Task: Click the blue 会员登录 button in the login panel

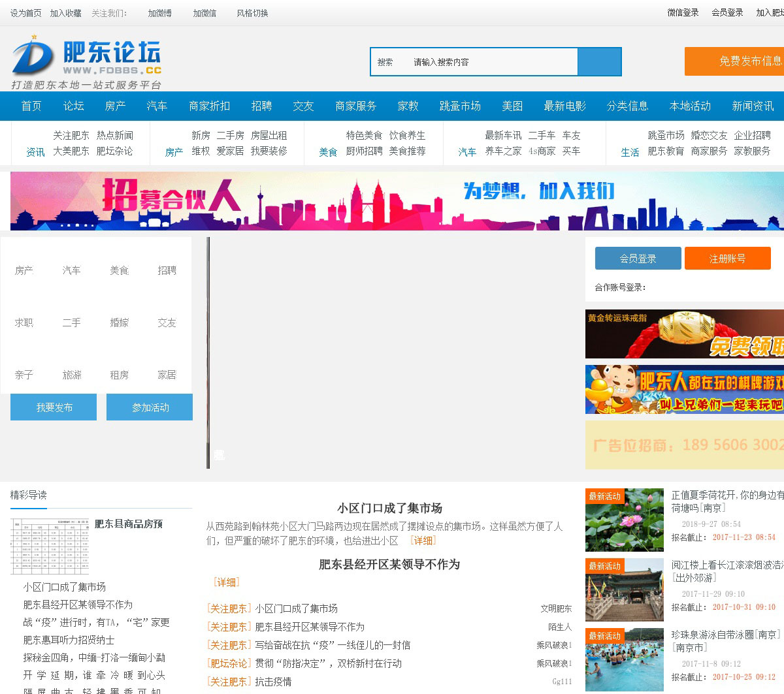Action: [638, 259]
